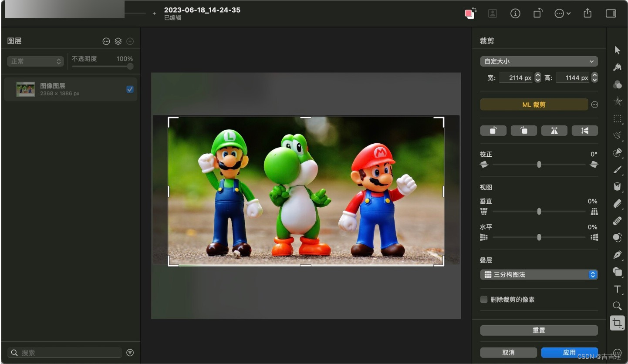Viewport: 628px width, 364px height.
Task: Click the new tab plus button
Action: click(x=154, y=13)
